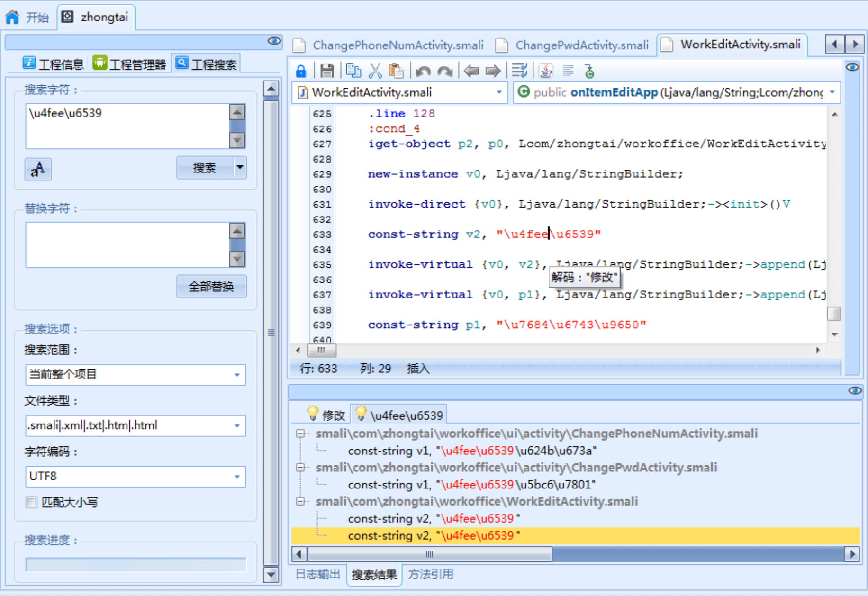Save the file with floppy disk icon
Screen dimensions: 868x596
[327, 71]
